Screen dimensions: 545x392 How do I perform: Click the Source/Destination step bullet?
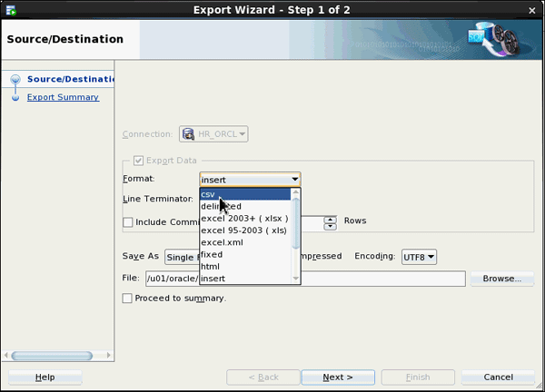pos(15,79)
